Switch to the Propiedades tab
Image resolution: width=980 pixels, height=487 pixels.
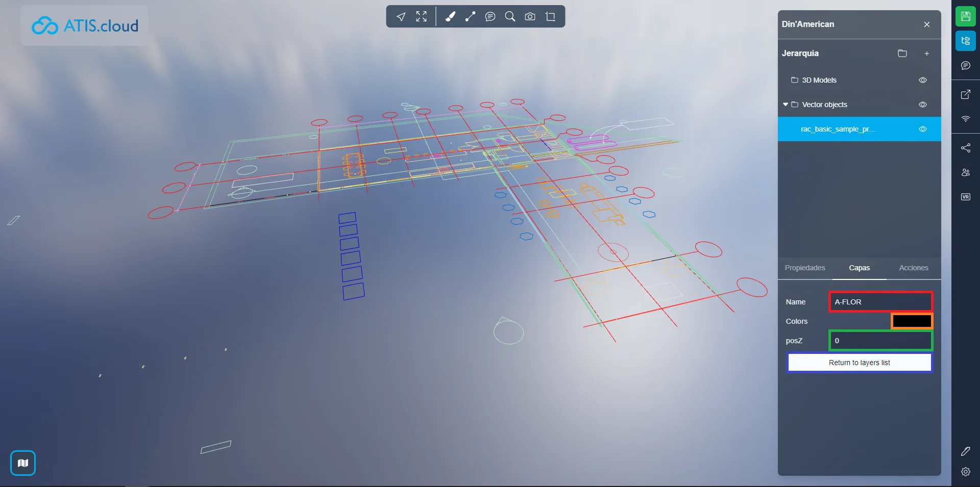click(804, 268)
